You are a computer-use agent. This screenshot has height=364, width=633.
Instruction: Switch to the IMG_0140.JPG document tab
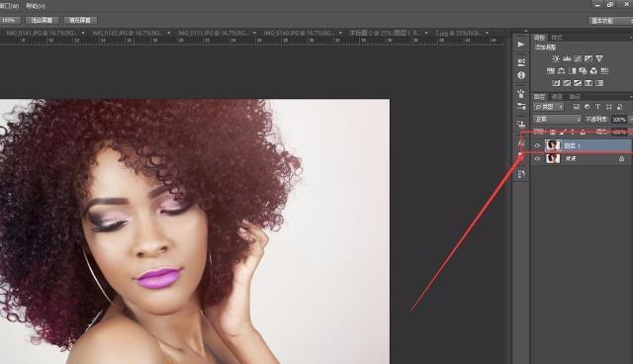[x=299, y=33]
